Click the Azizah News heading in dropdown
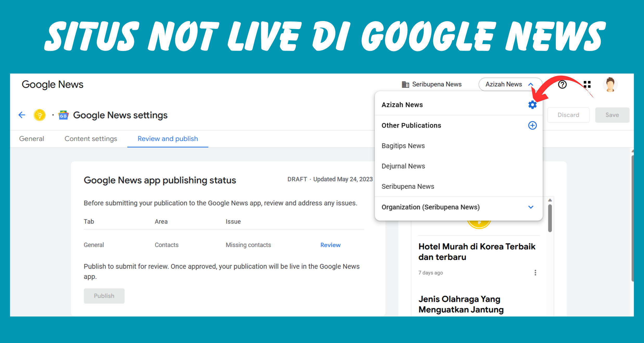This screenshot has width=644, height=343. [402, 105]
